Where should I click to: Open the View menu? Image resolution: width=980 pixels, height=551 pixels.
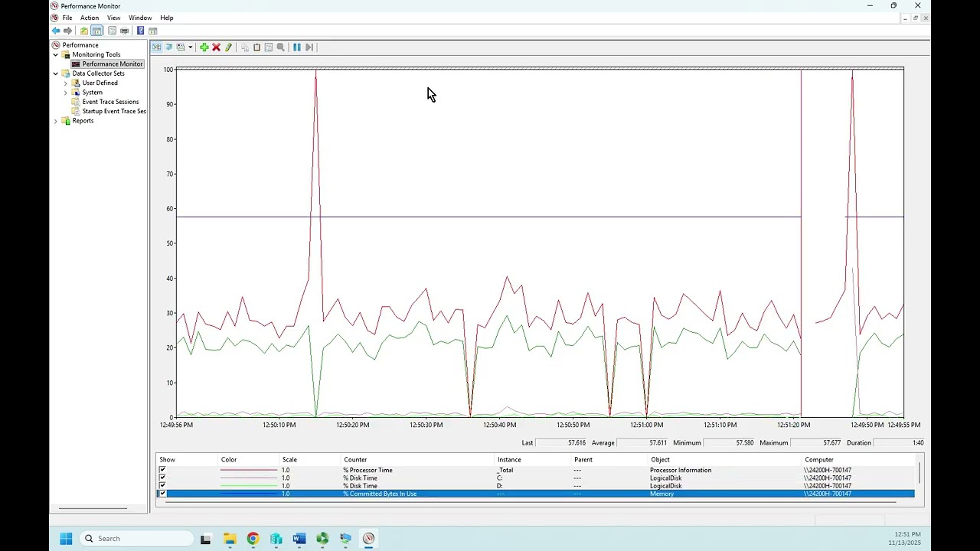113,18
